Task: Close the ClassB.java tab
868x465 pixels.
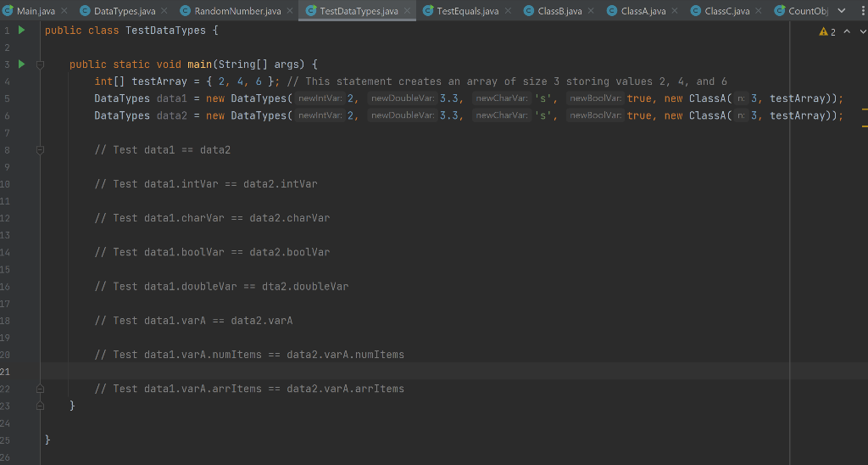Action: pyautogui.click(x=591, y=10)
